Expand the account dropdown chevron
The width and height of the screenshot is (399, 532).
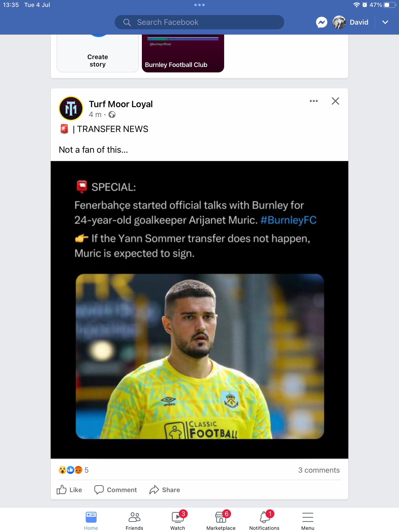385,22
